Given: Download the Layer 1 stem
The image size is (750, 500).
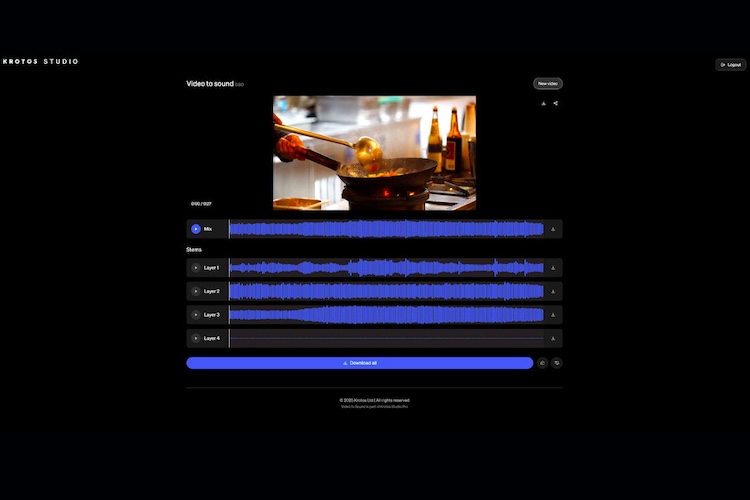Looking at the screenshot, I should [x=553, y=268].
